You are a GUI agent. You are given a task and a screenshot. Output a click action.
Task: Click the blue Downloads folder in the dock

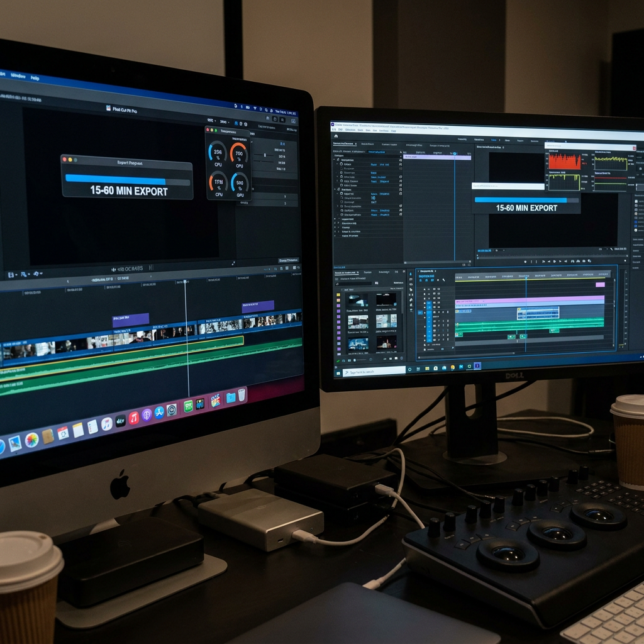231,397
